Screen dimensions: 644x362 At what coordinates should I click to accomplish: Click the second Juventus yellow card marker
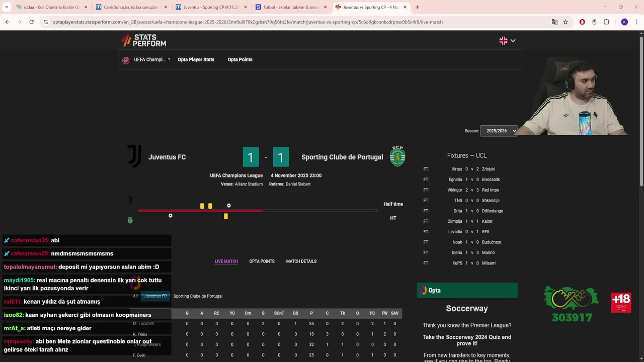tap(210, 206)
